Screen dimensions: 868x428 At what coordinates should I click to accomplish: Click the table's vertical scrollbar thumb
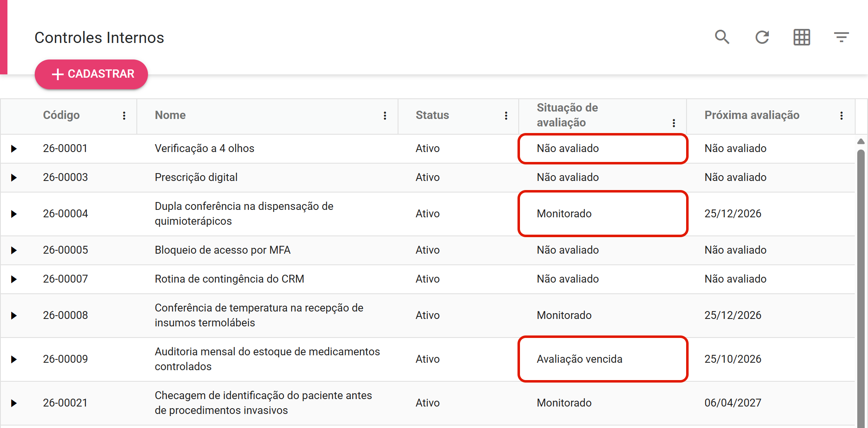click(861, 288)
